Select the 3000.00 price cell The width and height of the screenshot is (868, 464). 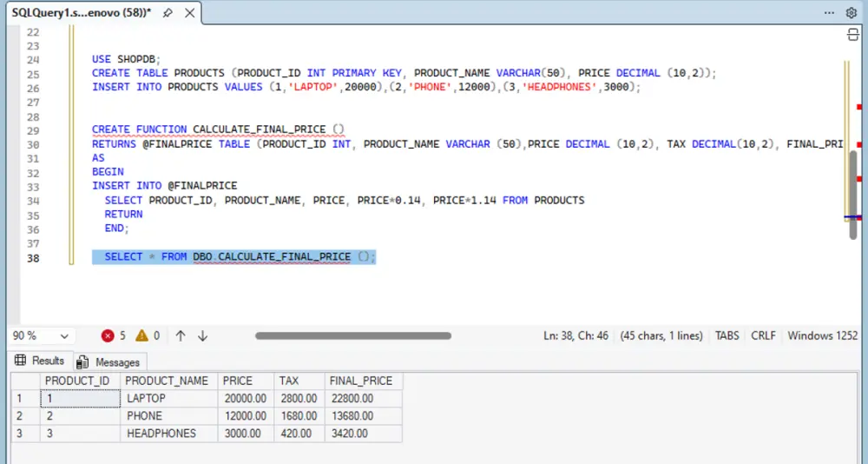[246, 434]
